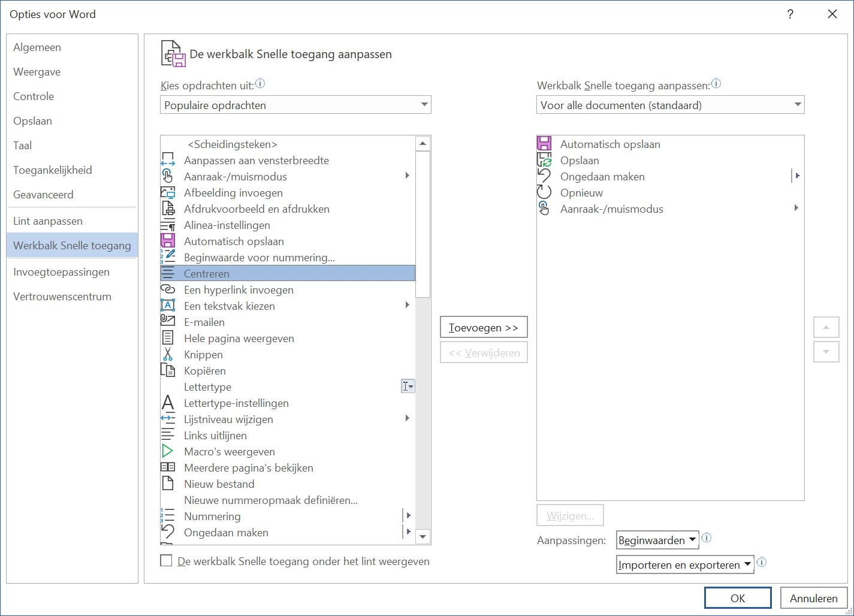
Task: Click the Toevoegen >> button
Action: tap(484, 328)
